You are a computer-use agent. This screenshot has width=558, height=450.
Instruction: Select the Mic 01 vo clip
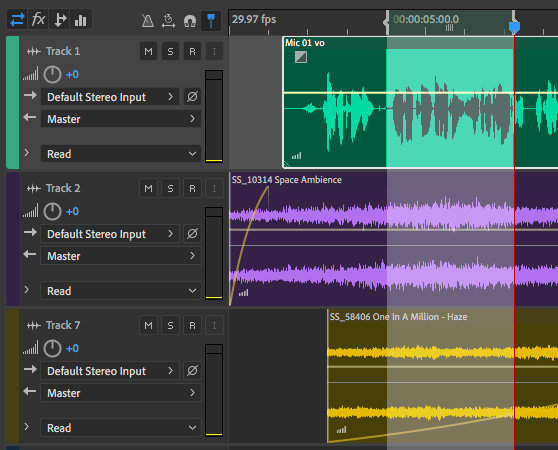point(420,102)
